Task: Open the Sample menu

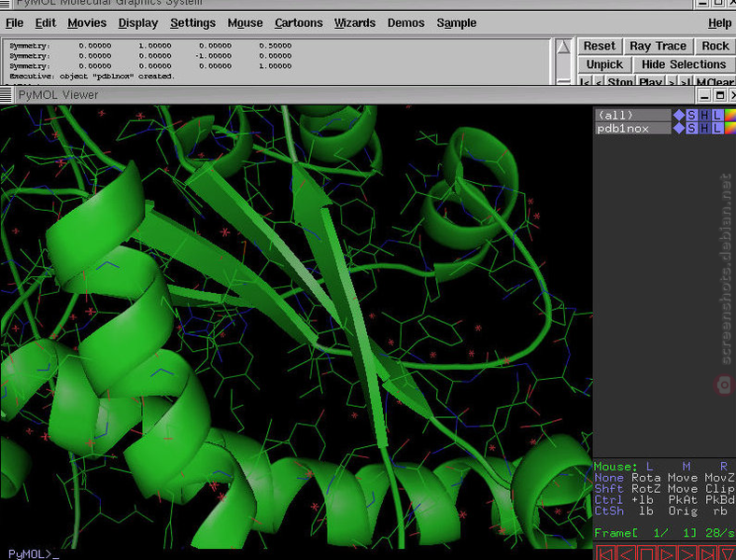Action: tap(456, 23)
